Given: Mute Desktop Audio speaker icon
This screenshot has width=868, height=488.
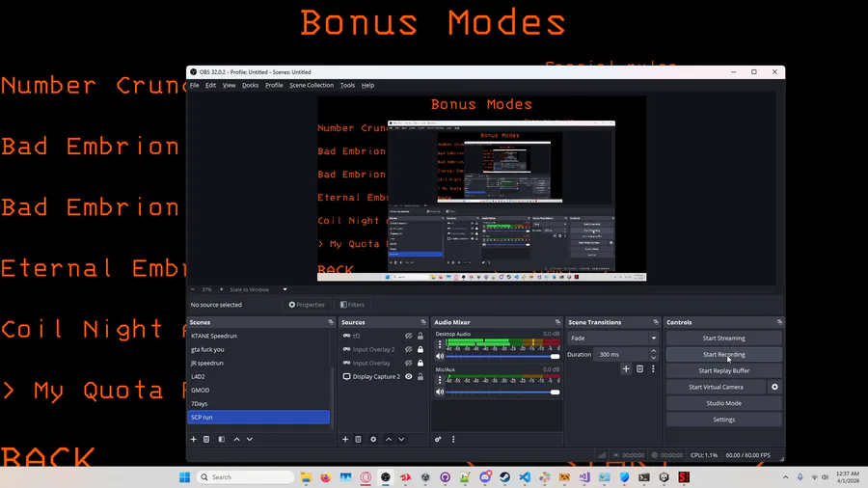Looking at the screenshot, I should pyautogui.click(x=440, y=356).
